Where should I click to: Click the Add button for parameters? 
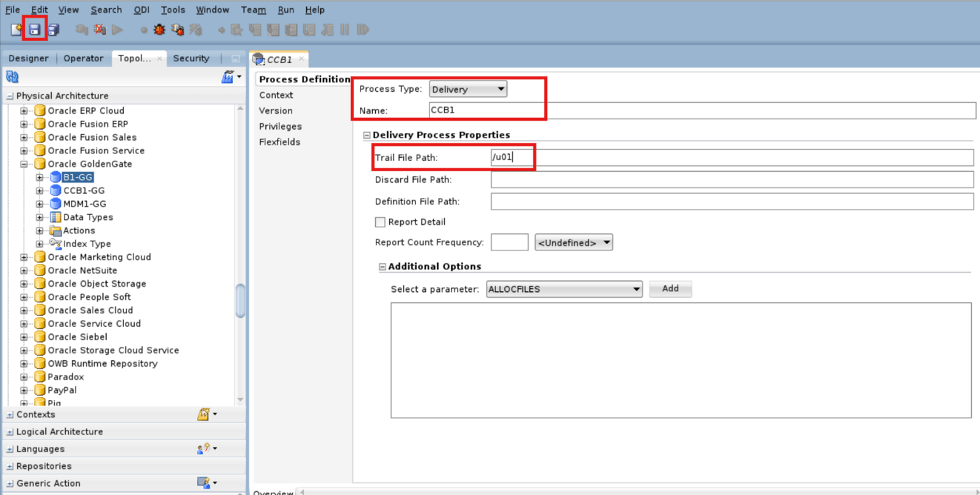pos(670,289)
